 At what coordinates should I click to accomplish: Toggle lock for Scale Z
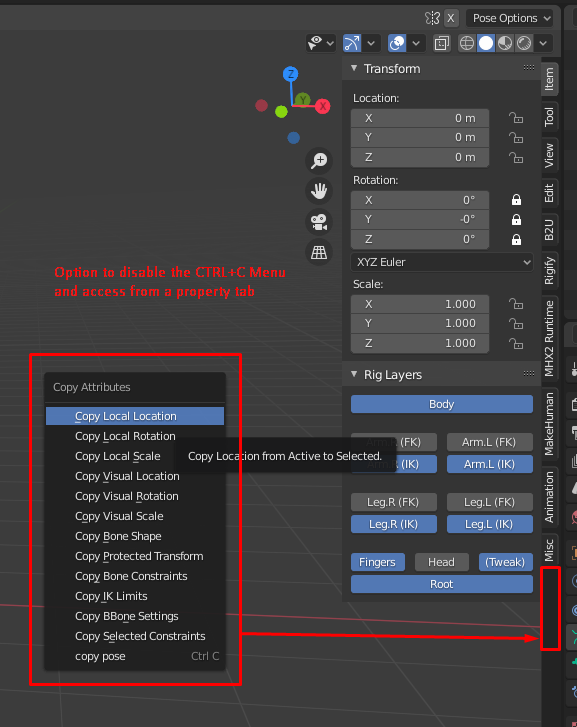pos(516,344)
